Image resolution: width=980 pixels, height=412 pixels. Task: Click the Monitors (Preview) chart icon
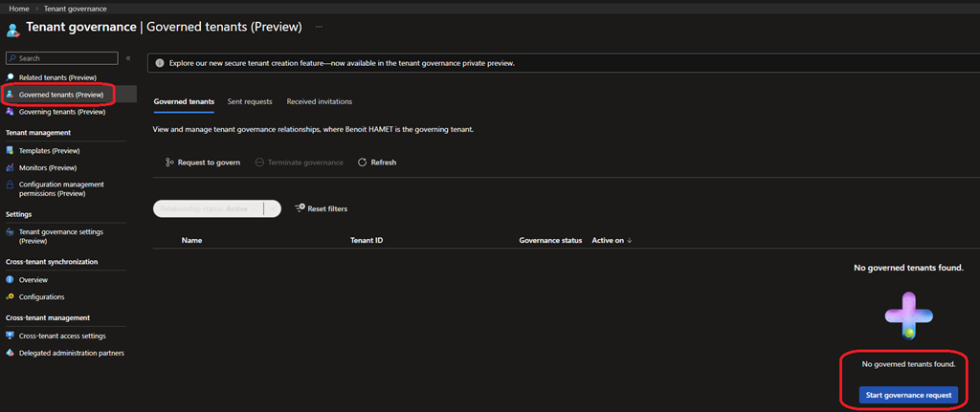[11, 167]
